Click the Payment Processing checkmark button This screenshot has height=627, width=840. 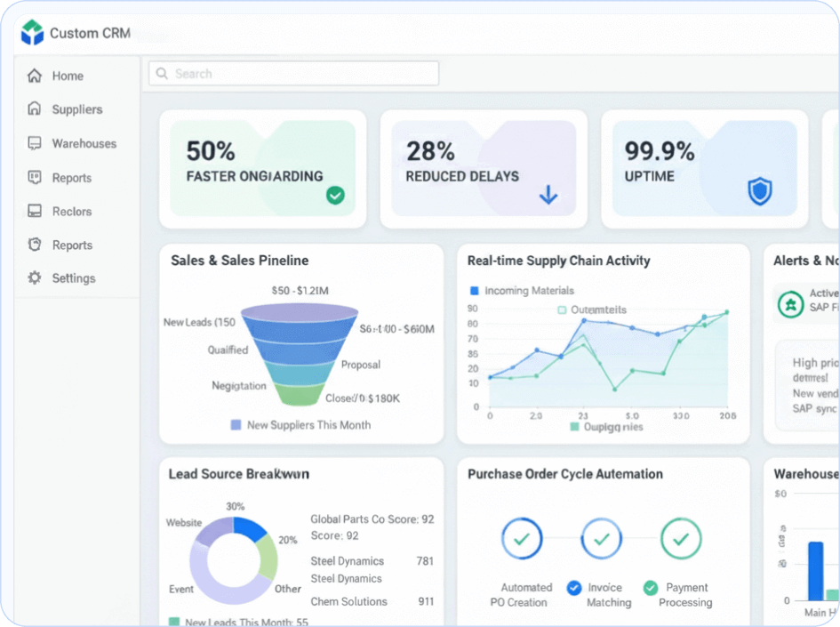pyautogui.click(x=682, y=538)
